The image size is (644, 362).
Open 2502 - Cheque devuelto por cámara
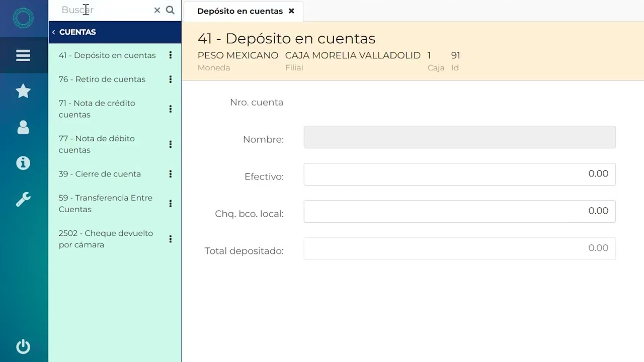(106, 239)
